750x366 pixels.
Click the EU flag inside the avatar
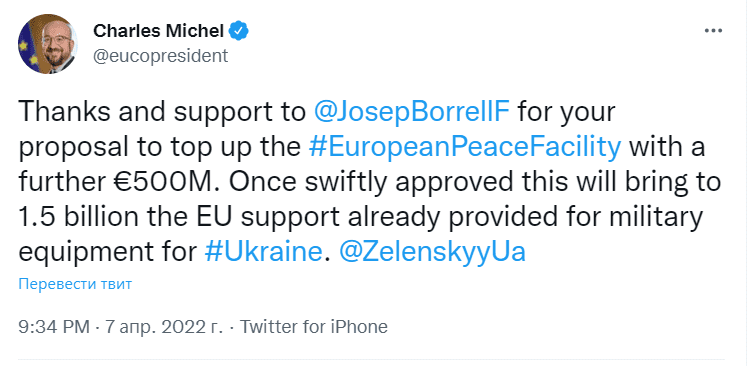click(x=30, y=51)
